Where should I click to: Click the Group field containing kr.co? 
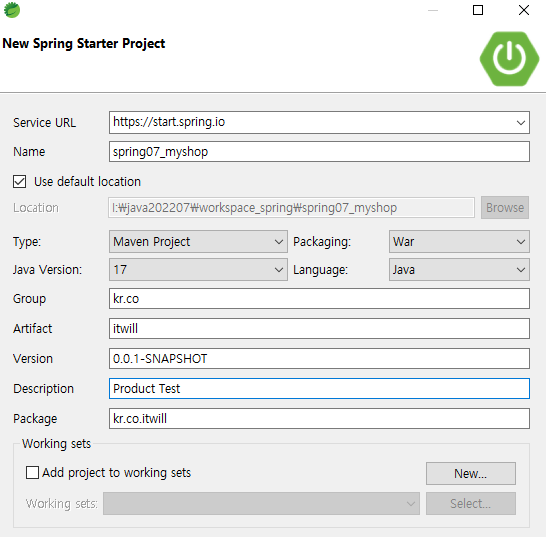[319, 298]
